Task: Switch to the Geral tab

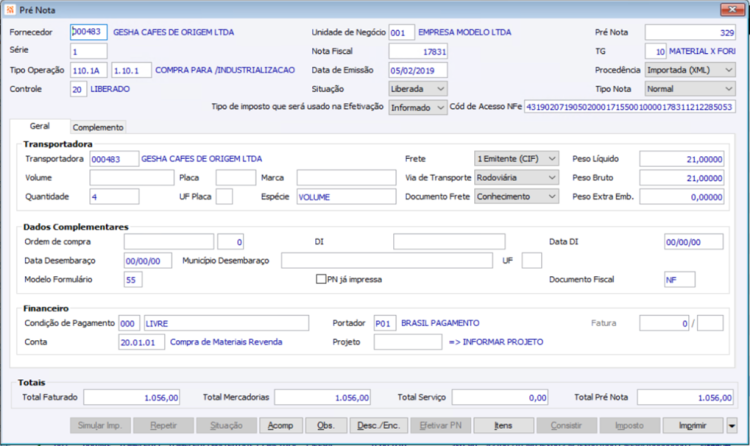Action: tap(40, 126)
